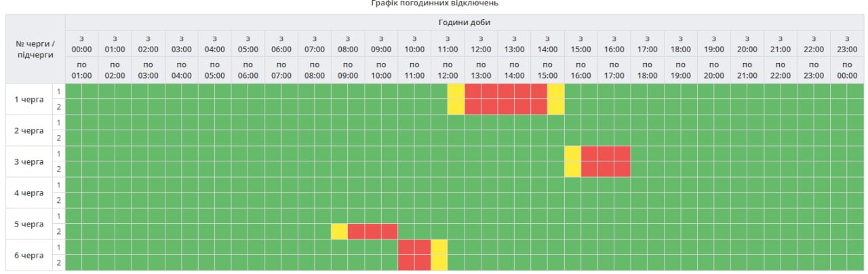Click subqueue 2 label of 4 черга
Image resolution: width=868 pixels, height=274 pixels.
pos(58,201)
